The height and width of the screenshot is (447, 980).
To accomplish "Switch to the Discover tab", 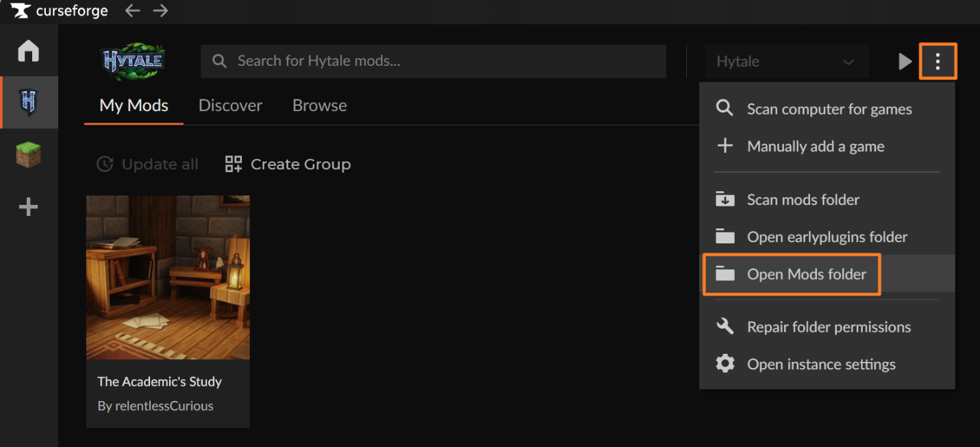I will (230, 106).
